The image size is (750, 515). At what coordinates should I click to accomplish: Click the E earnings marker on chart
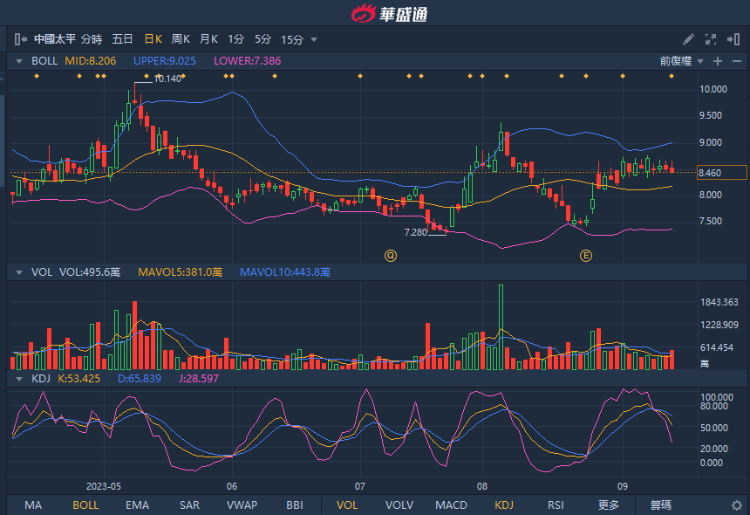click(x=586, y=256)
